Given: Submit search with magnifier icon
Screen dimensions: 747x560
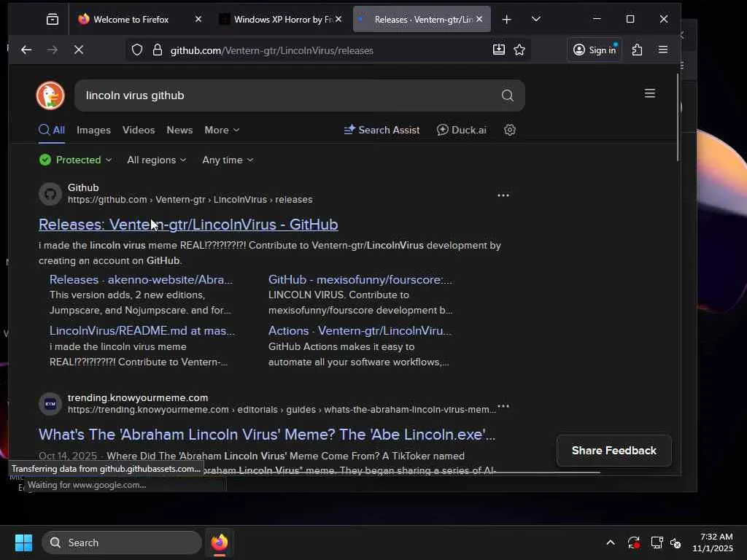Looking at the screenshot, I should (508, 96).
